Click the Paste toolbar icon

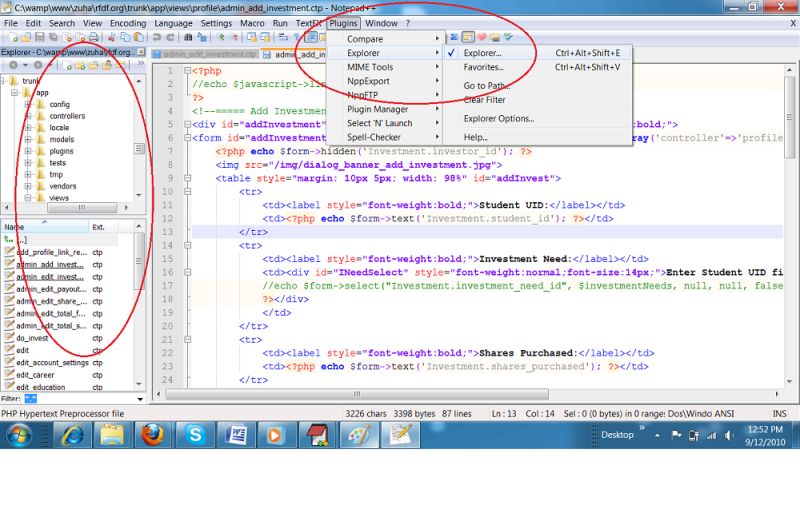click(138, 37)
